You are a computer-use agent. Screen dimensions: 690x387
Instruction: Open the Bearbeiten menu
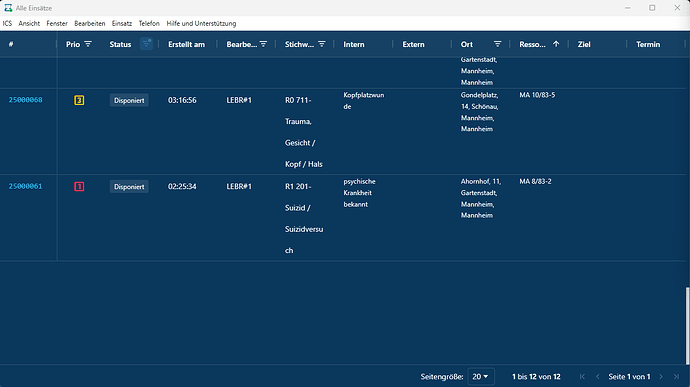90,23
